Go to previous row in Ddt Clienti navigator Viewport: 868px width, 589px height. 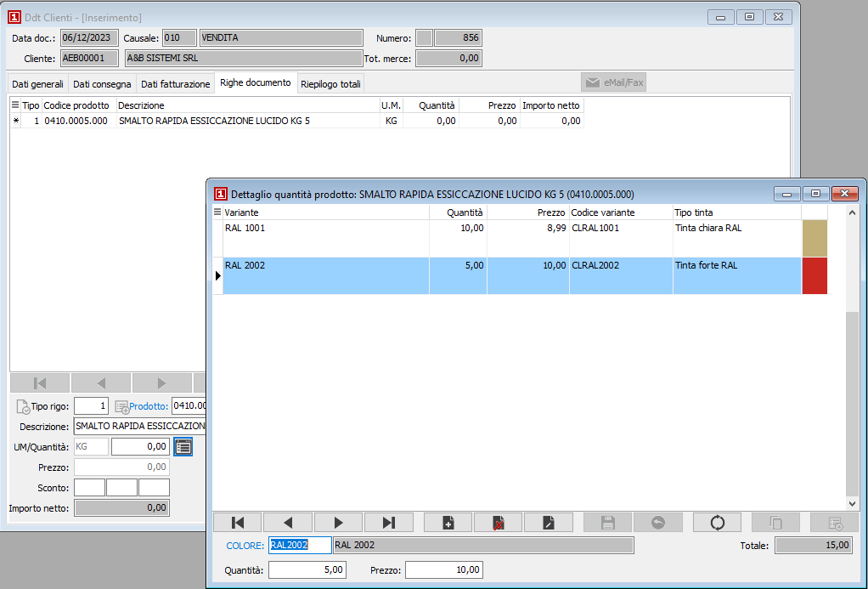pyautogui.click(x=101, y=382)
